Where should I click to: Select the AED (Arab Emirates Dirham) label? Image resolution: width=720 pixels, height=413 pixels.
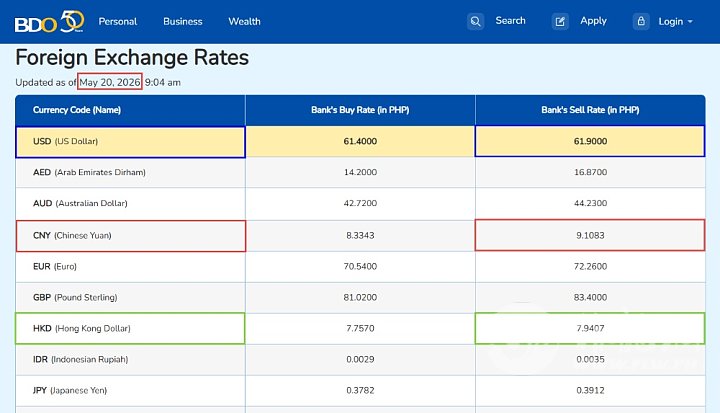pos(89,172)
